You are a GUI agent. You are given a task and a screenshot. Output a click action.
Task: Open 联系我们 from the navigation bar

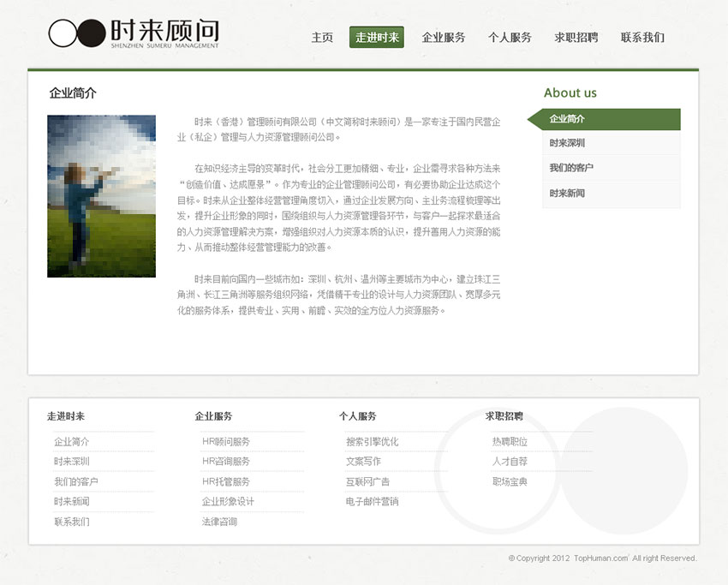point(642,38)
